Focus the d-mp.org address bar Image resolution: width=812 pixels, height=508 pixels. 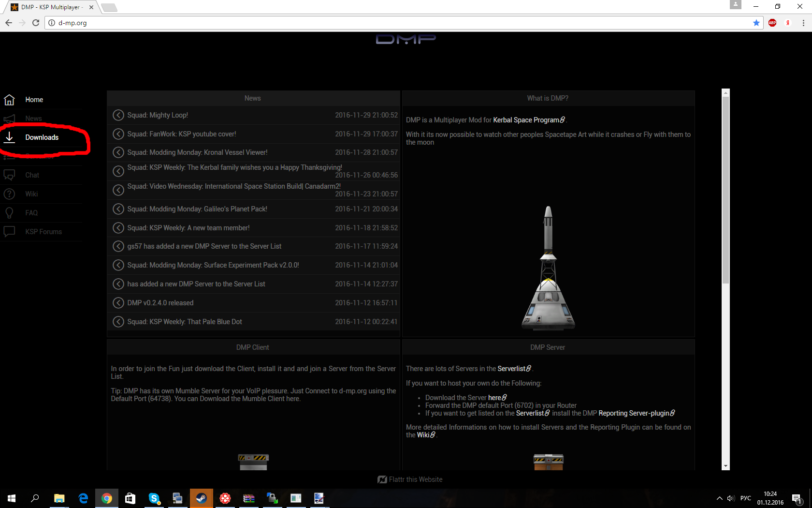(x=401, y=23)
